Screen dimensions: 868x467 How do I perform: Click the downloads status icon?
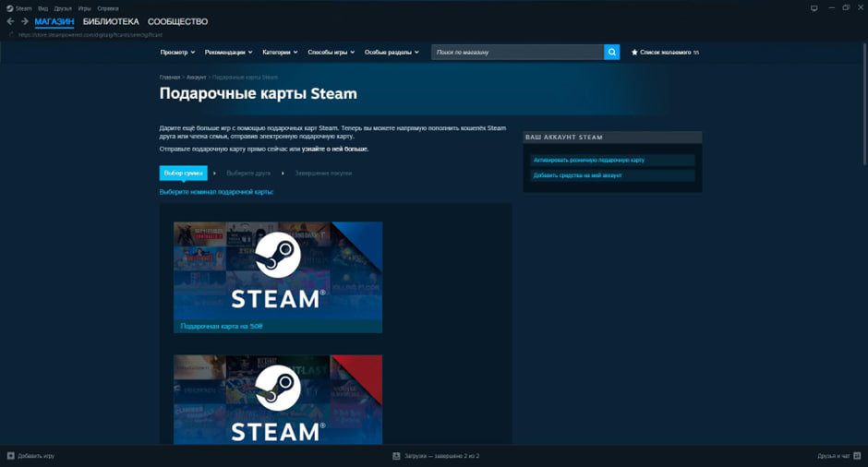click(396, 456)
